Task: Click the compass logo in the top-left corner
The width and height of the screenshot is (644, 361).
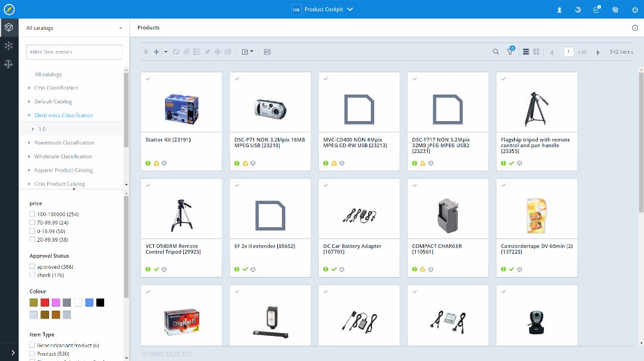Action: [9, 9]
